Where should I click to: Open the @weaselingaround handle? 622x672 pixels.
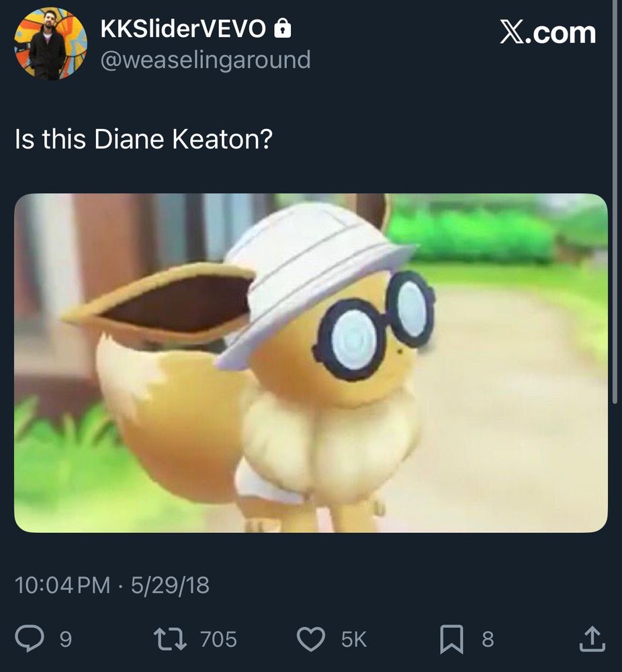(206, 60)
